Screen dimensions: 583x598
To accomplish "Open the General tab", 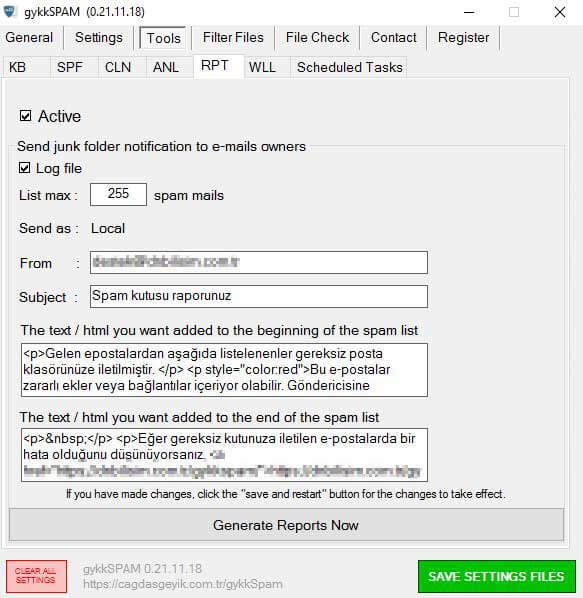I will click(x=29, y=38).
